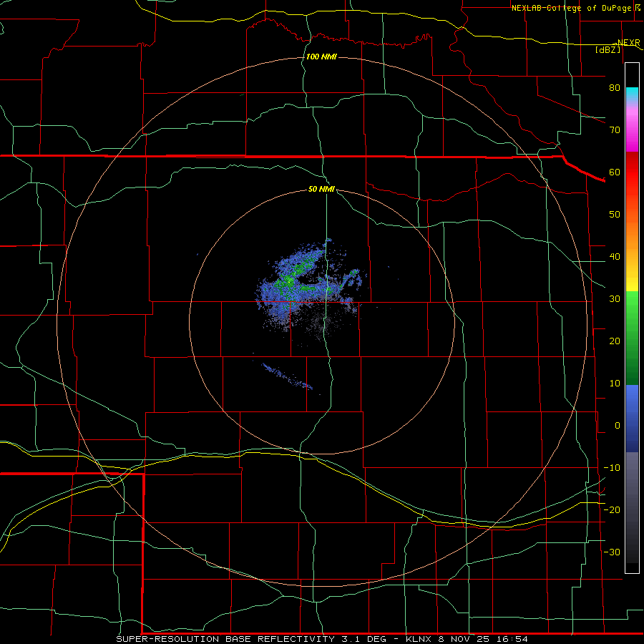Click the 50 value on the dBZ scale
The width and height of the screenshot is (644, 644).
tap(615, 215)
